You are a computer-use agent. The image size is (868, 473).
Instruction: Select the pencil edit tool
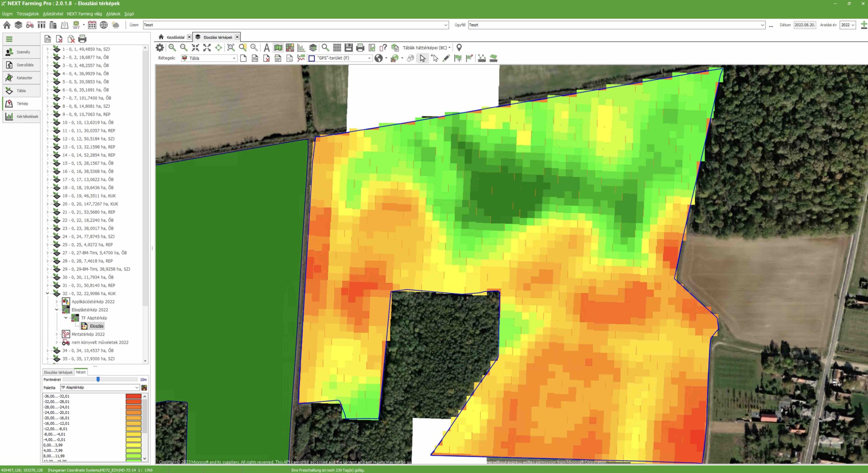click(x=446, y=58)
